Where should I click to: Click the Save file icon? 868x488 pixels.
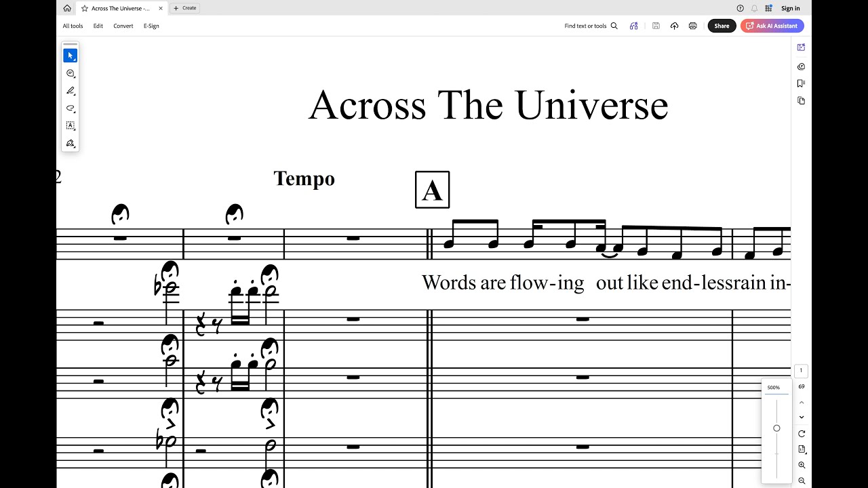pyautogui.click(x=656, y=26)
